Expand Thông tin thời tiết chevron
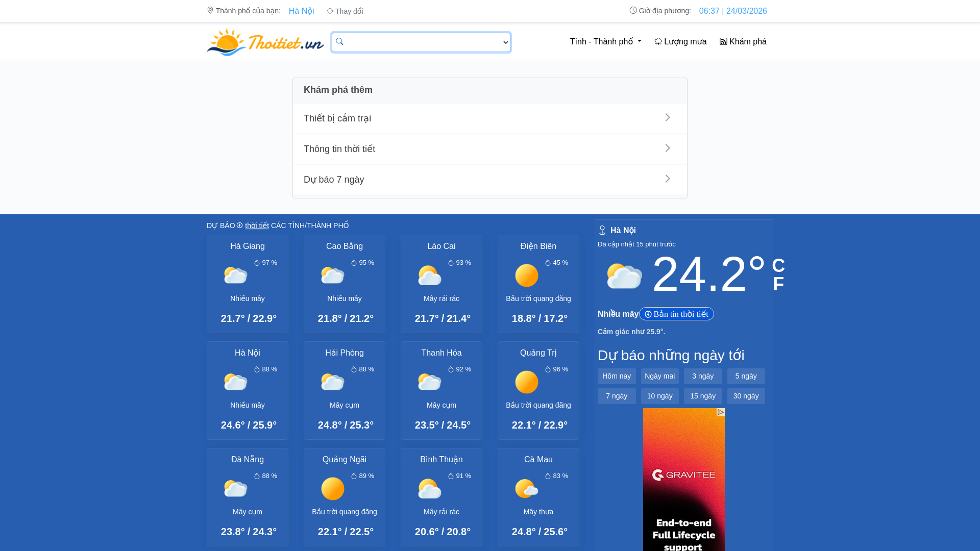The width and height of the screenshot is (980, 551). coord(668,148)
